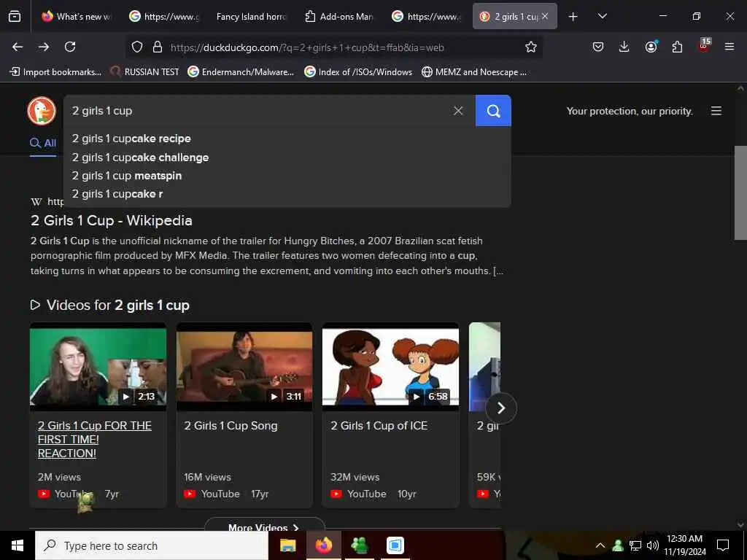Open the Endermanch/Malware bookmark

point(241,72)
